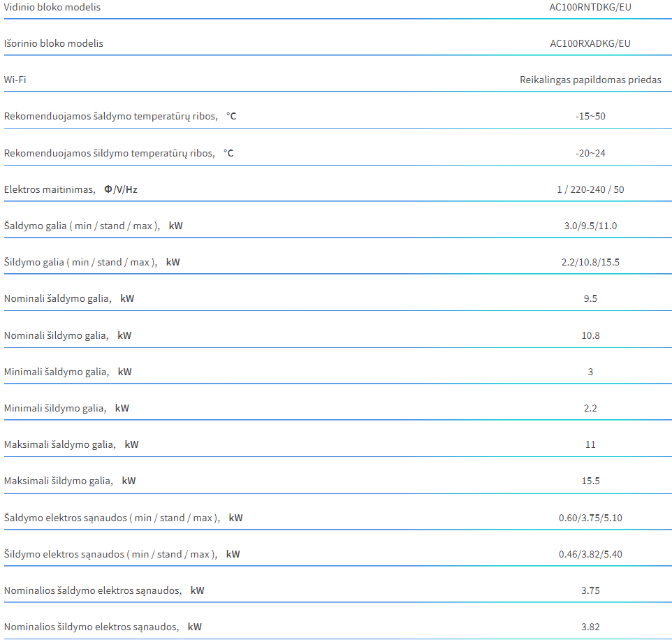Click 'Reikalingas papildomas priedas' Wi-Fi value
This screenshot has width=672, height=640.
[590, 80]
